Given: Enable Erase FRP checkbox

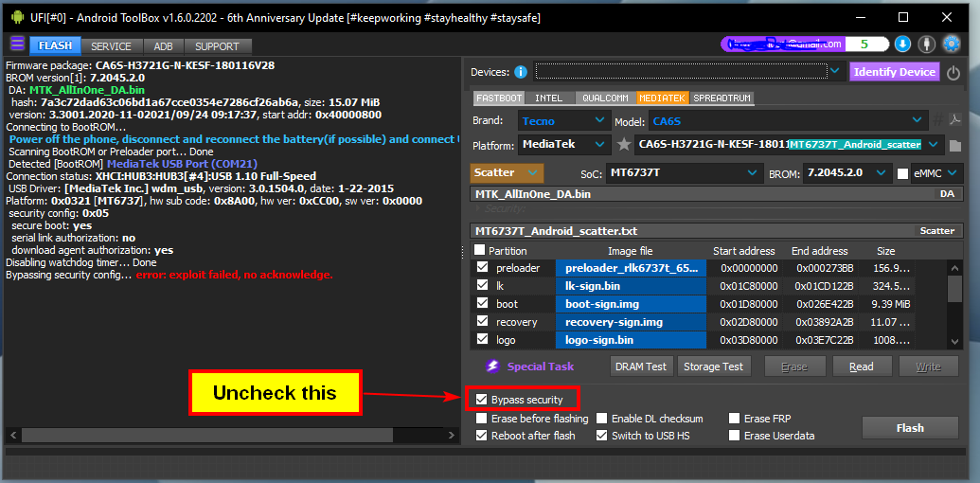Looking at the screenshot, I should tap(735, 419).
